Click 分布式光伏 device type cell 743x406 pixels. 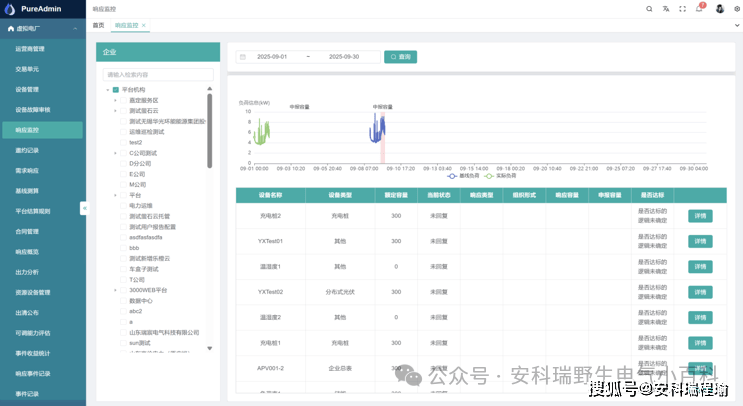(340, 292)
